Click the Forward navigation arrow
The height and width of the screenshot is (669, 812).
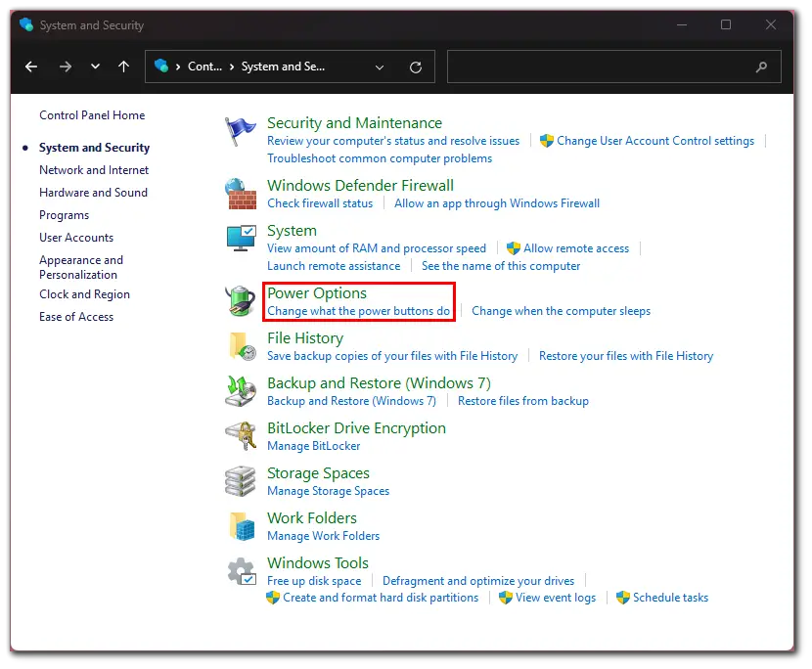(x=66, y=67)
